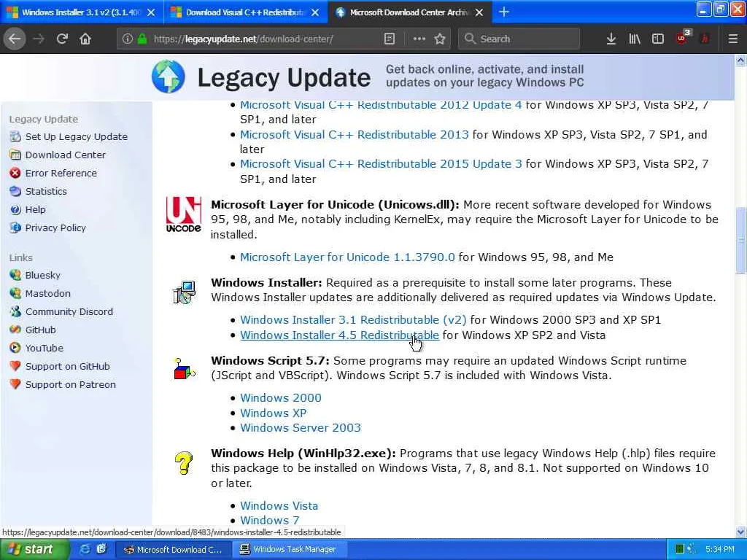Click the Statistics sidebar icon
This screenshot has height=560, width=747.
[15, 191]
